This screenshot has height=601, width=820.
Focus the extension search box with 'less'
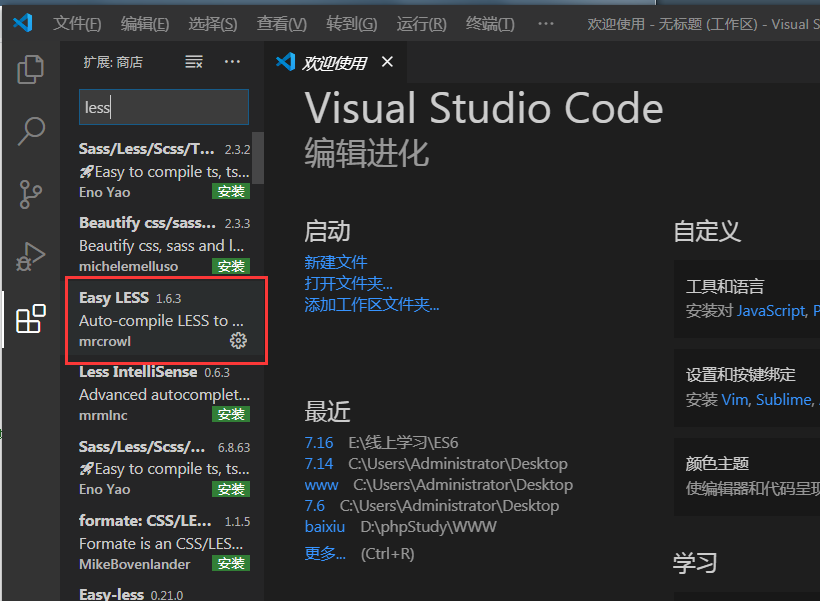pyautogui.click(x=164, y=107)
